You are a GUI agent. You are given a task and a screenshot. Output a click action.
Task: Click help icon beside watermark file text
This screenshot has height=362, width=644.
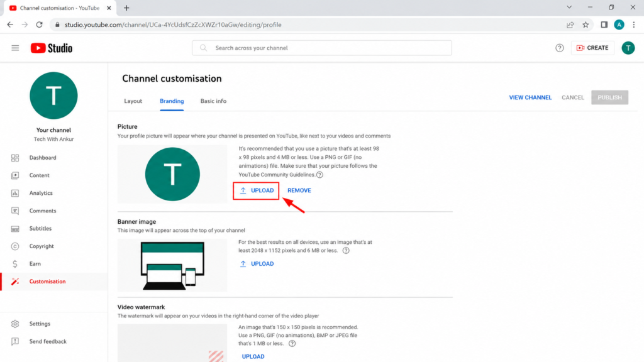(292, 344)
